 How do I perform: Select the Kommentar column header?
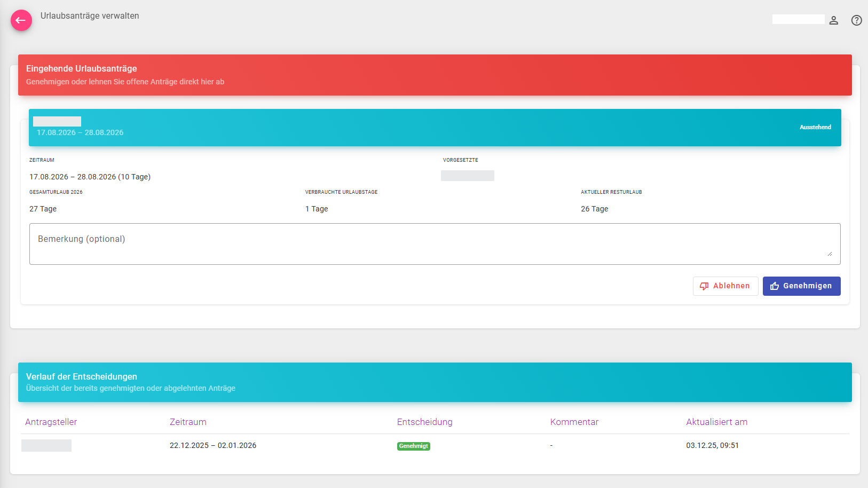pos(574,422)
